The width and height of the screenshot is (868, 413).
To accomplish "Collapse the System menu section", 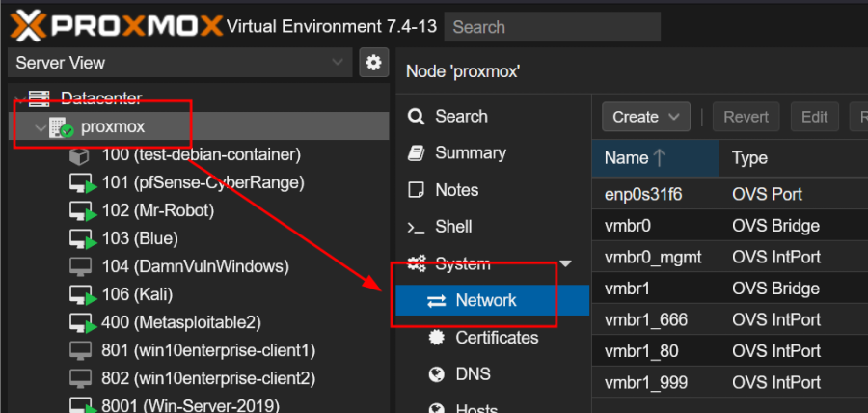I will 565,264.
